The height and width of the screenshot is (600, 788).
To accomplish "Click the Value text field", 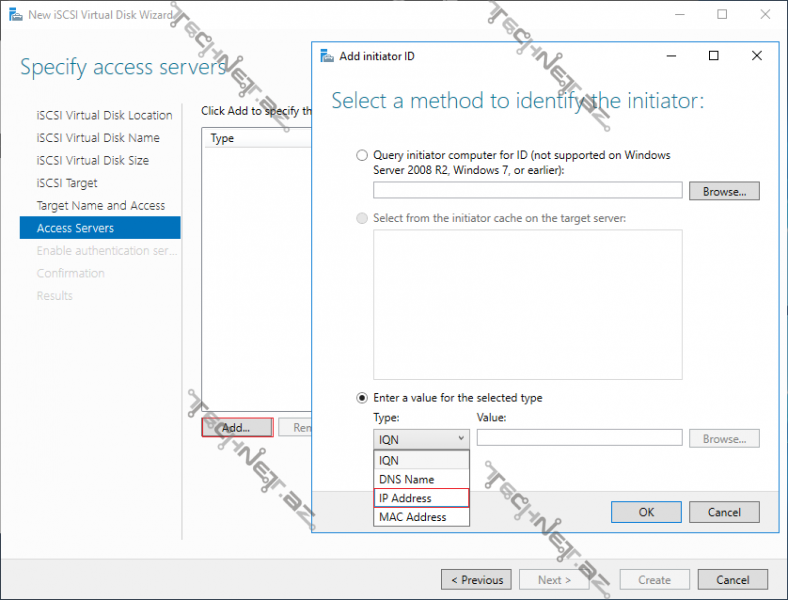I will click(579, 438).
